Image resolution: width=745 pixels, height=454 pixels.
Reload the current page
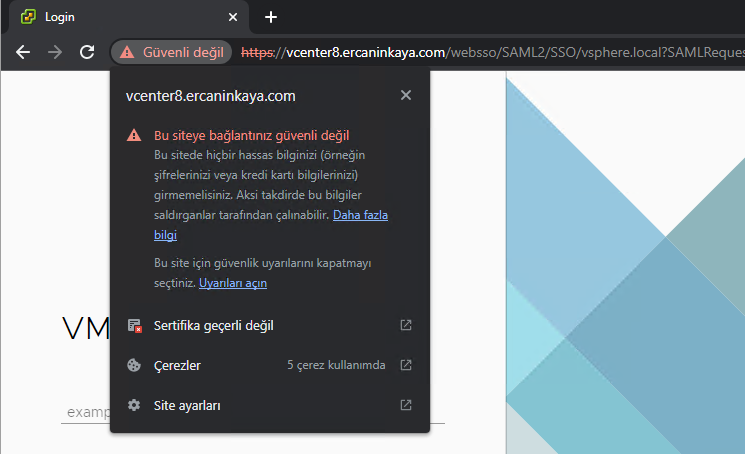87,52
